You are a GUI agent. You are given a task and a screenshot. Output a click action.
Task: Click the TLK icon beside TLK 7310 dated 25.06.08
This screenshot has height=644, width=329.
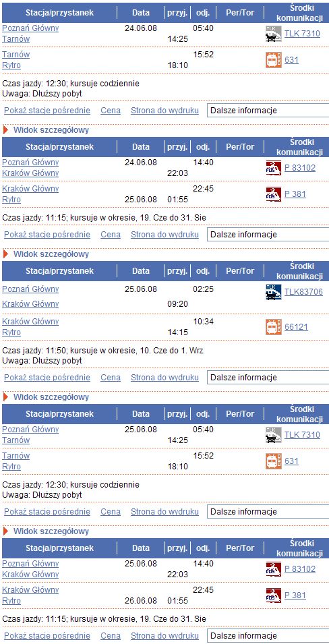[274, 435]
